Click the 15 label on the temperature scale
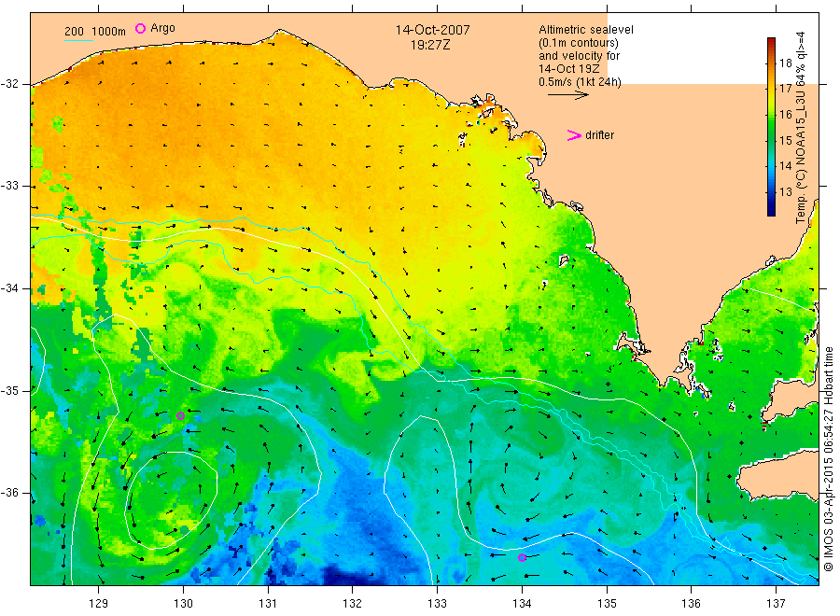The image size is (840, 616). pos(785,140)
